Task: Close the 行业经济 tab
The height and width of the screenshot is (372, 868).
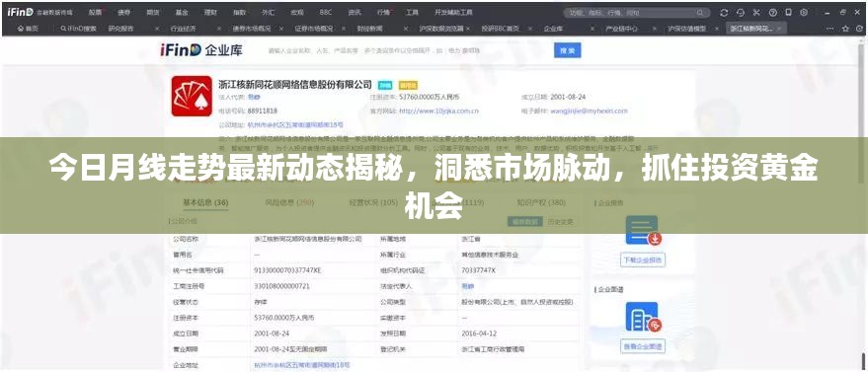Action: pos(219,29)
